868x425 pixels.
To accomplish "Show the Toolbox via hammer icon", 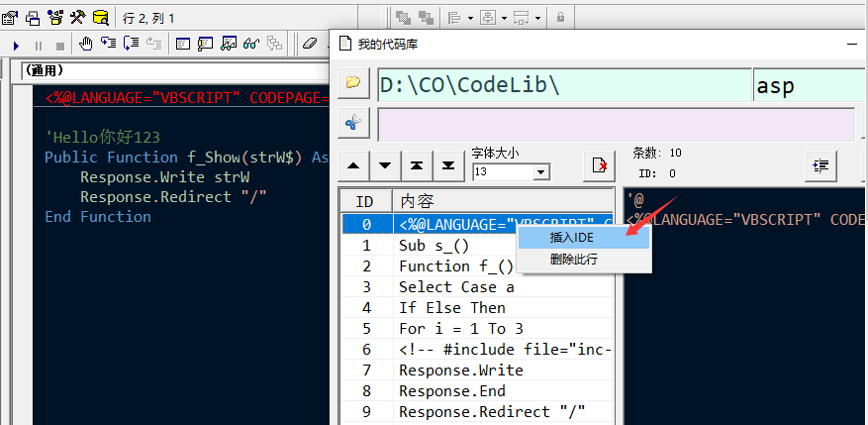I will click(77, 18).
